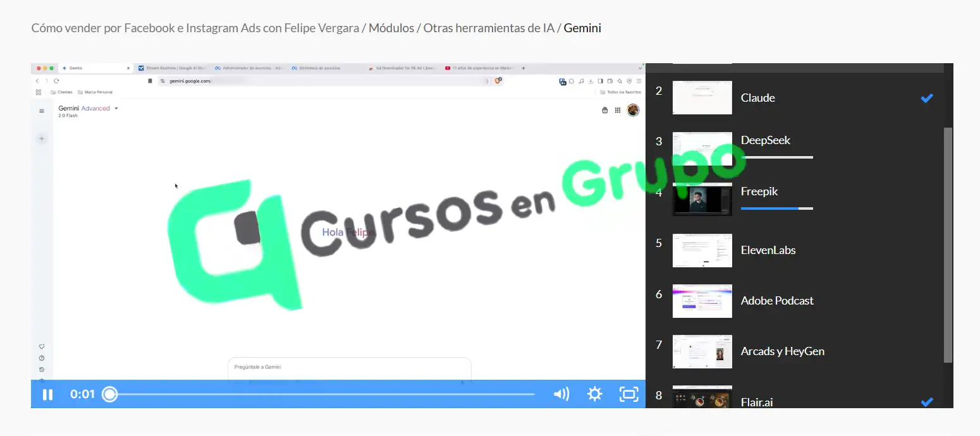Pause the video with the pause button
The image size is (980, 436).
coord(47,394)
